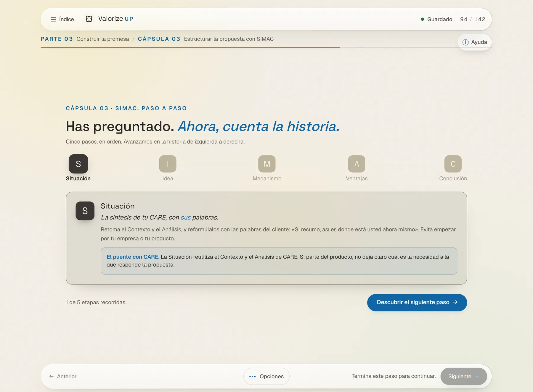This screenshot has height=392, width=533.
Task: Click Descubrir el siguiente paso button
Action: pyautogui.click(x=417, y=302)
